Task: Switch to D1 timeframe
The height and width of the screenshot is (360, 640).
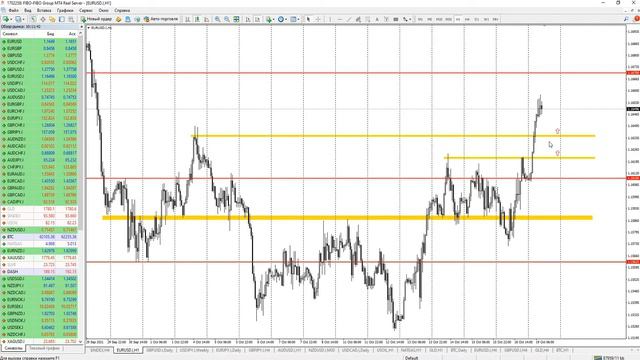Action: pyautogui.click(x=477, y=19)
